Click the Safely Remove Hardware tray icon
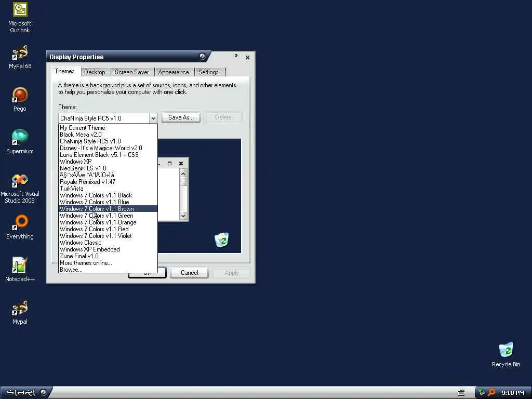Viewport: 532px width, 399px height. [x=482, y=393]
